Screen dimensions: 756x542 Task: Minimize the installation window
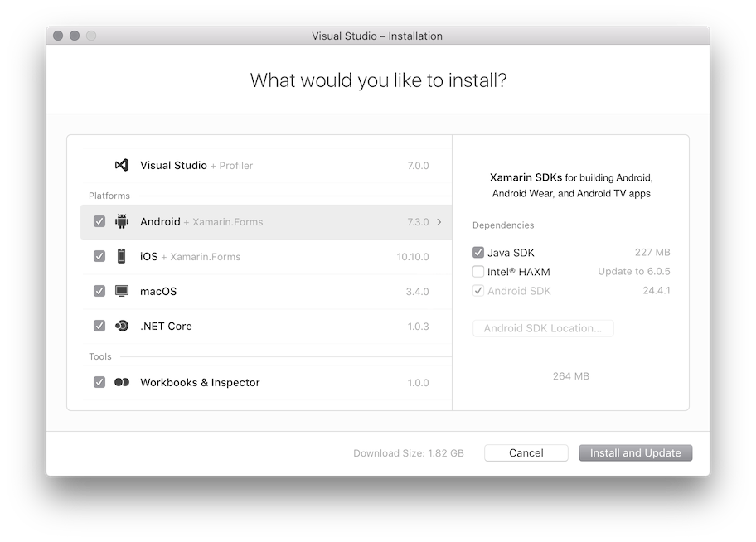tap(75, 36)
